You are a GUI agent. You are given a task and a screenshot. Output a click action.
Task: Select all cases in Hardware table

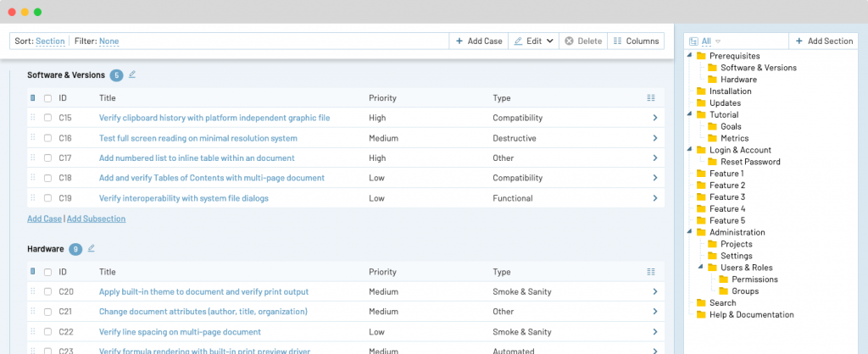(x=48, y=272)
